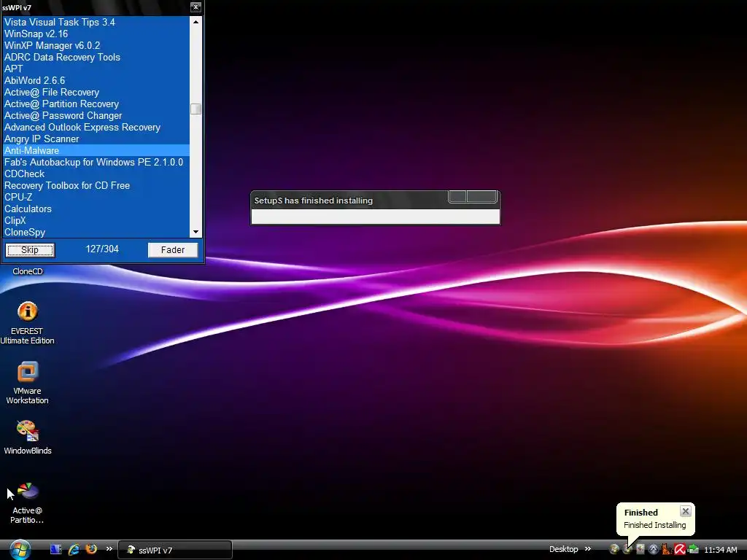Select Advanced Outlook Express Recovery
Screen dimensions: 747x560
click(x=96, y=127)
